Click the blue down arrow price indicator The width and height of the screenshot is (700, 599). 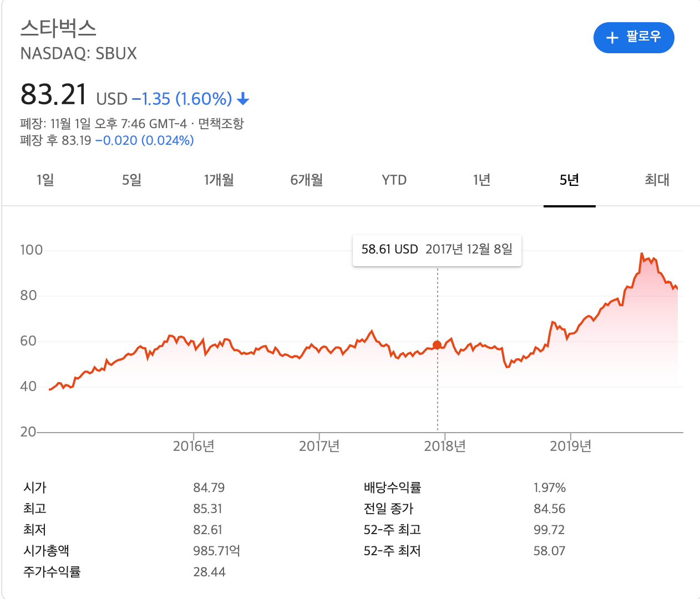point(243,99)
